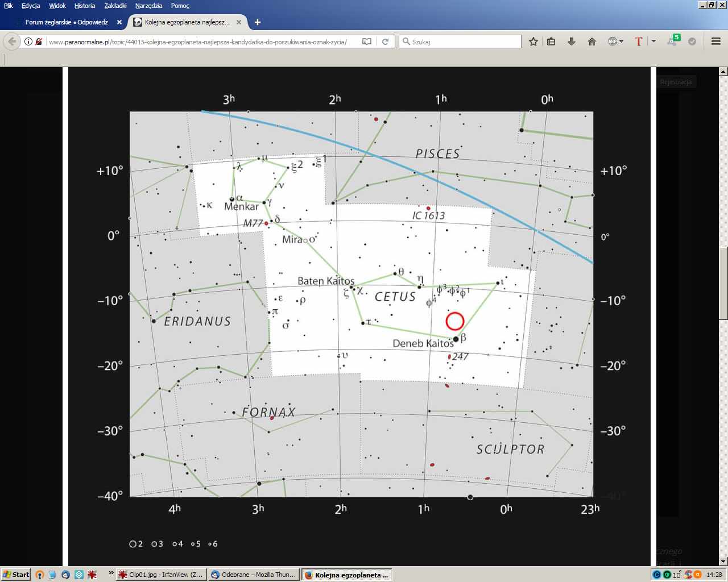Image resolution: width=728 pixels, height=582 pixels.
Task: Switch to the Forum żeglarskie tab
Action: pos(67,22)
